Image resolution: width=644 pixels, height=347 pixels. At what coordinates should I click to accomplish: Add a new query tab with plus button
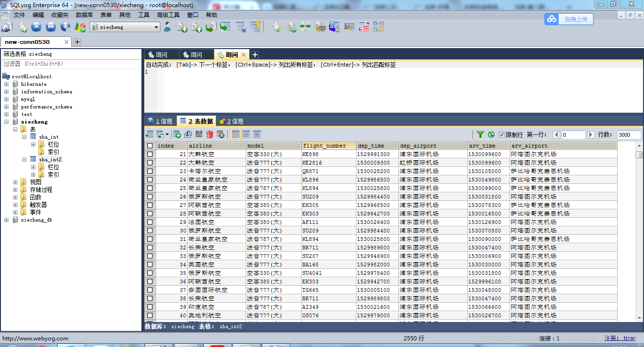pyautogui.click(x=255, y=55)
